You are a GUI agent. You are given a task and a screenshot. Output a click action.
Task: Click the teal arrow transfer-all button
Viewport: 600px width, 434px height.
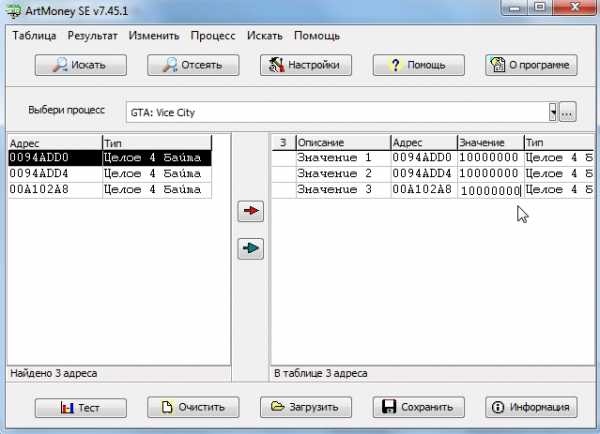[251, 249]
